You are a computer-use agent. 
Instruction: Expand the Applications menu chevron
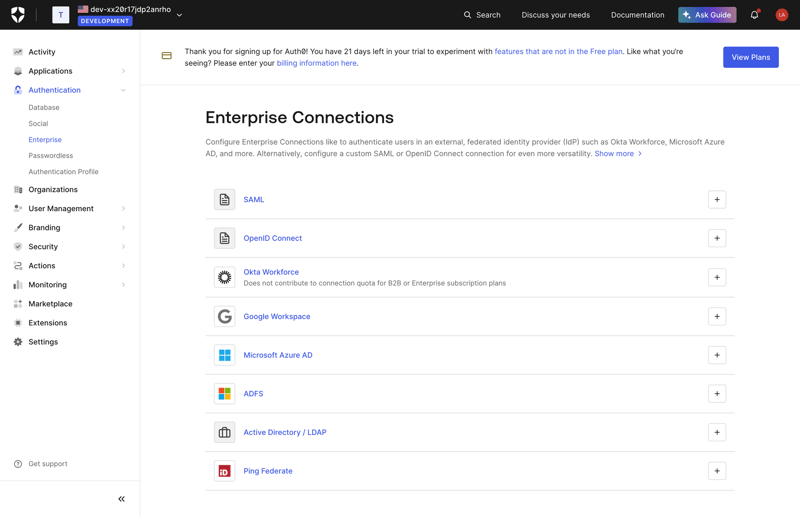123,71
